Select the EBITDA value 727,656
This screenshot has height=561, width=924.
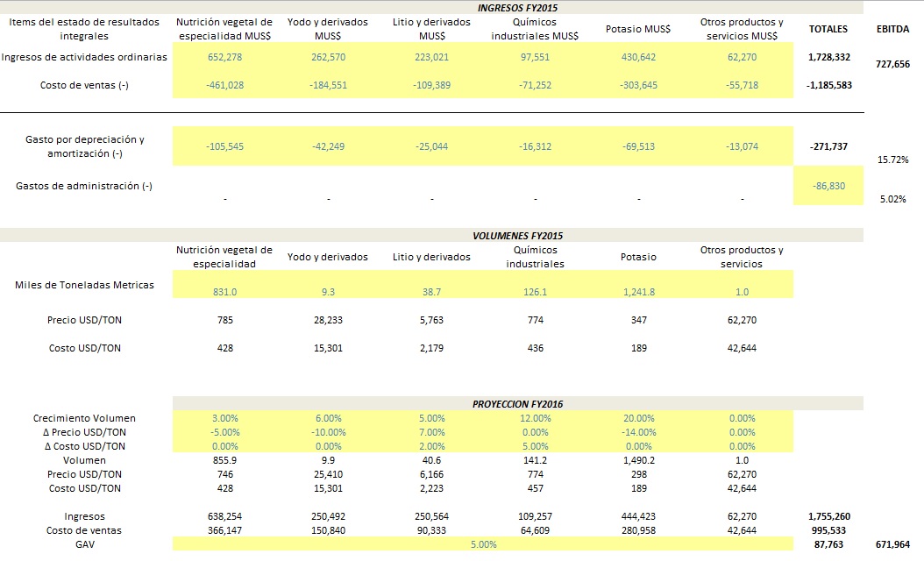(892, 64)
